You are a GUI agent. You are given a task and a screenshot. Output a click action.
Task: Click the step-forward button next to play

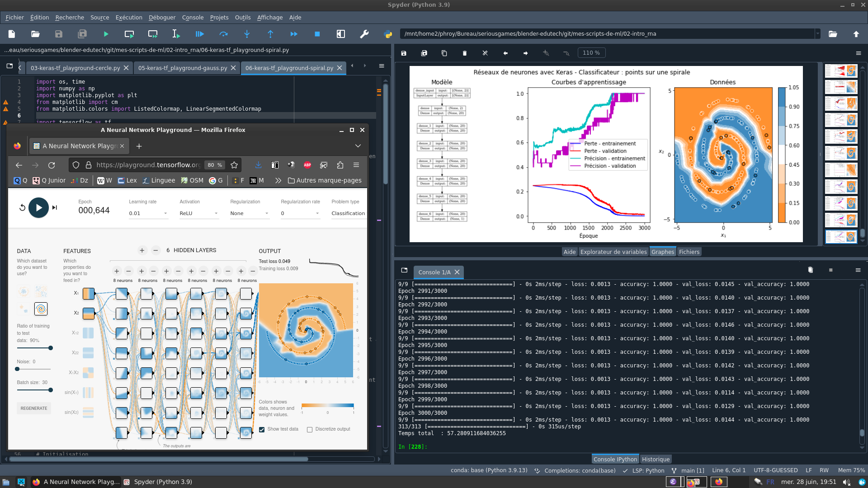[54, 207]
